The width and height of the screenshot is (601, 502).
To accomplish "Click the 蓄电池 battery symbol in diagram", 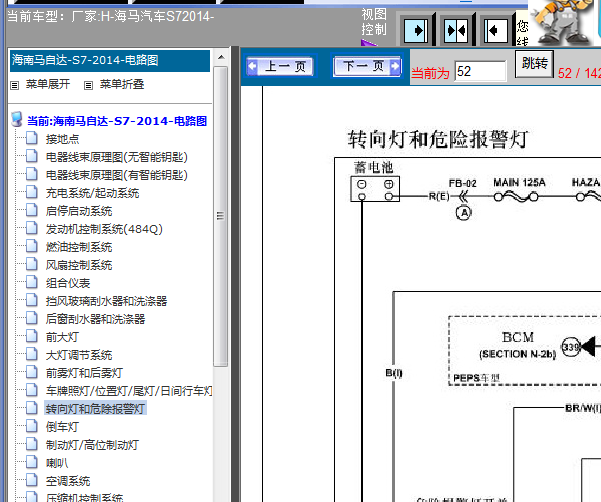I will (375, 189).
